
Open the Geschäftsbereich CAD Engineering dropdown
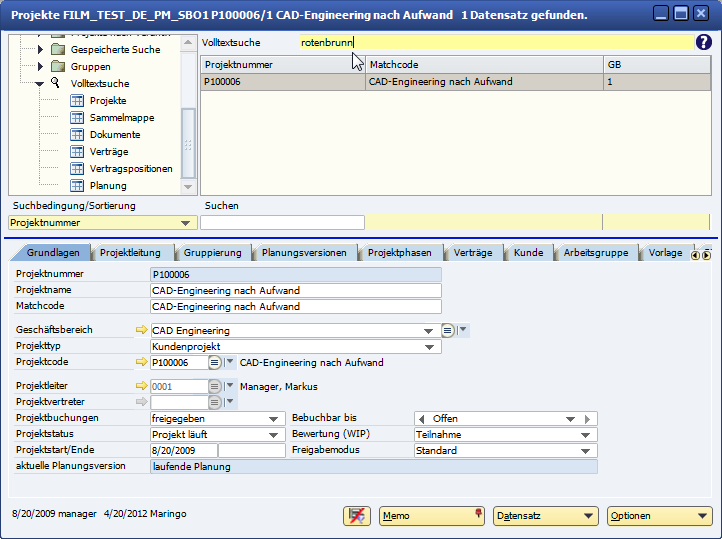coord(429,330)
